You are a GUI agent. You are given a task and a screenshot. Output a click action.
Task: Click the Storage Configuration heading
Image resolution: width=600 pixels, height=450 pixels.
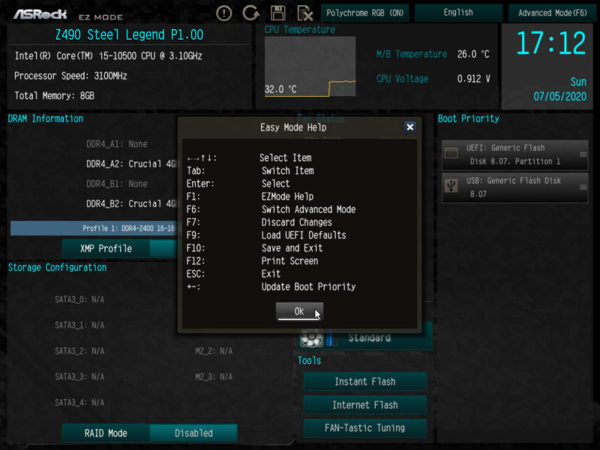pyautogui.click(x=57, y=267)
